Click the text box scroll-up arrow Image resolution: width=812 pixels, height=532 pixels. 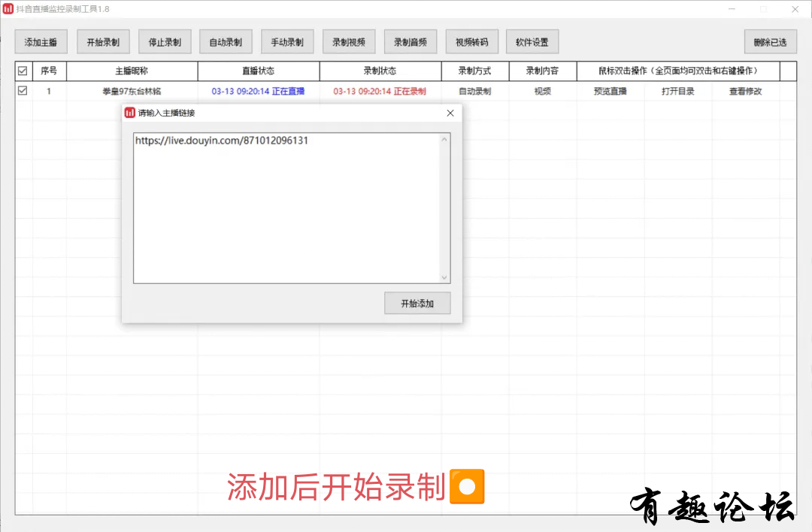point(444,140)
